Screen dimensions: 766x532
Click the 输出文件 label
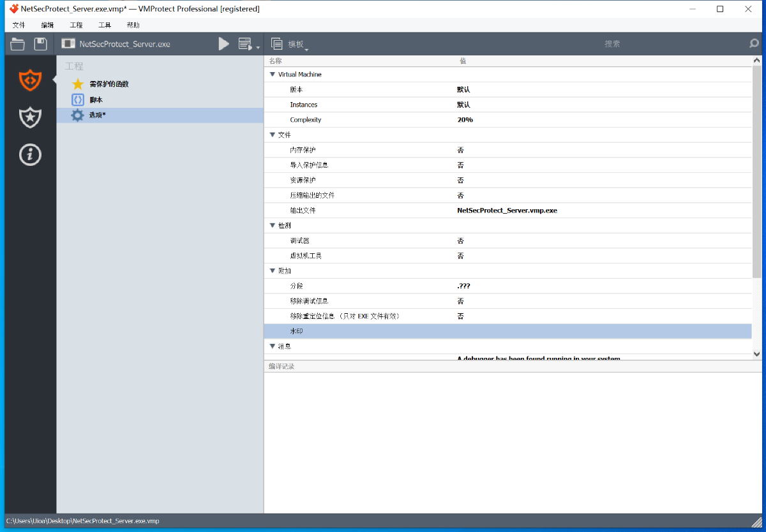(x=303, y=211)
